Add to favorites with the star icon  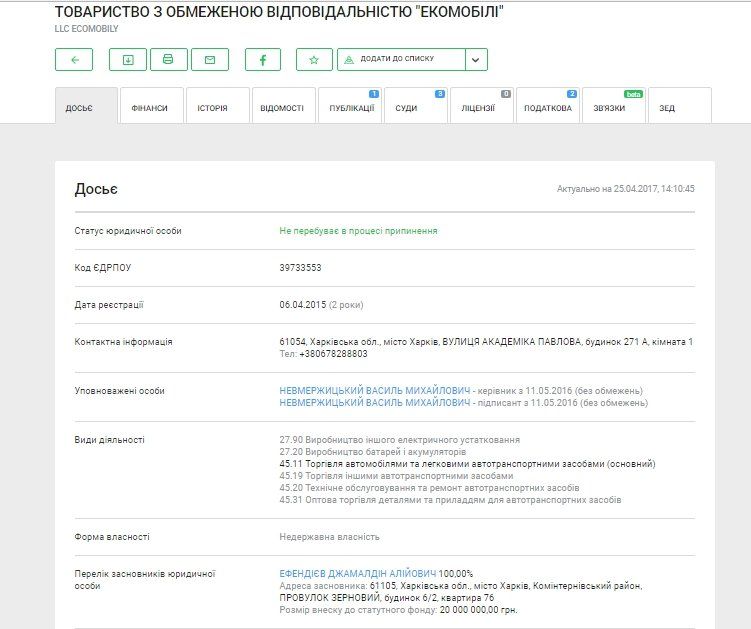coord(314,59)
